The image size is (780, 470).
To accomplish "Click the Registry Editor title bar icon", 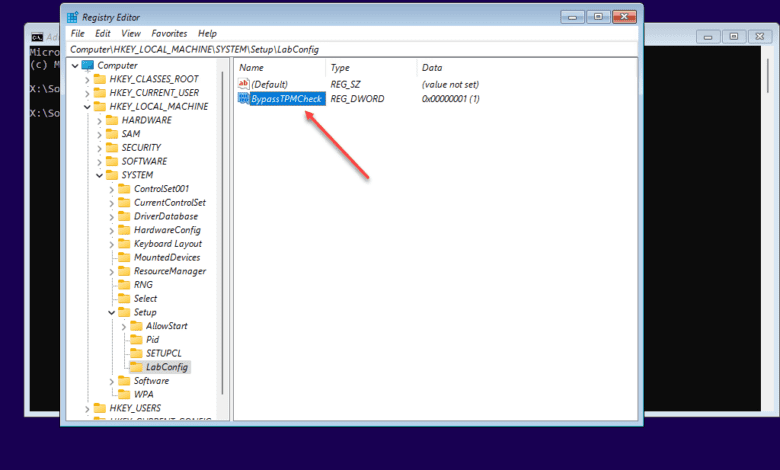I will pos(73,17).
